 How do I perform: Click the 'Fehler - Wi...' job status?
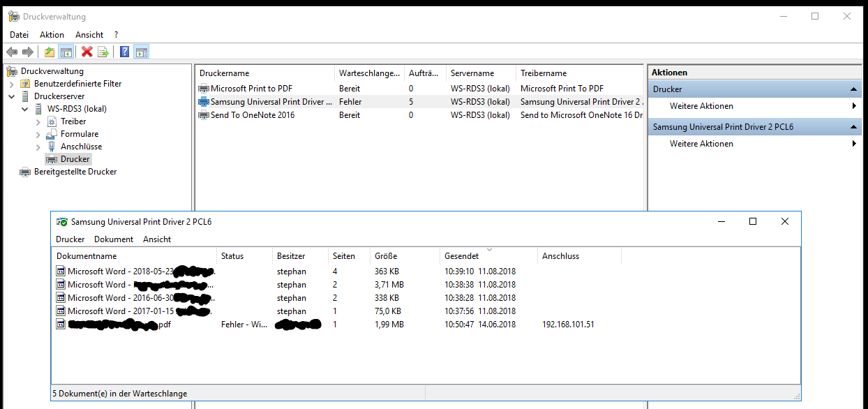point(244,325)
